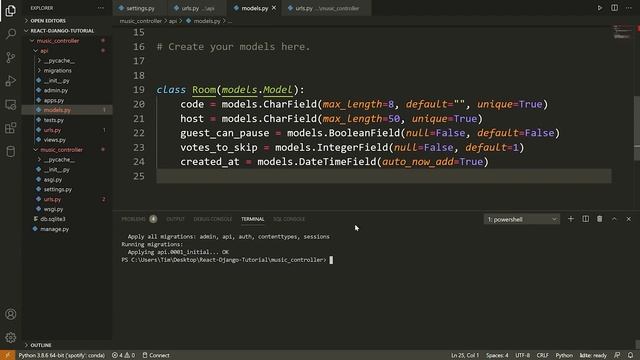Click the api breadcrumb segment

pos(173,21)
